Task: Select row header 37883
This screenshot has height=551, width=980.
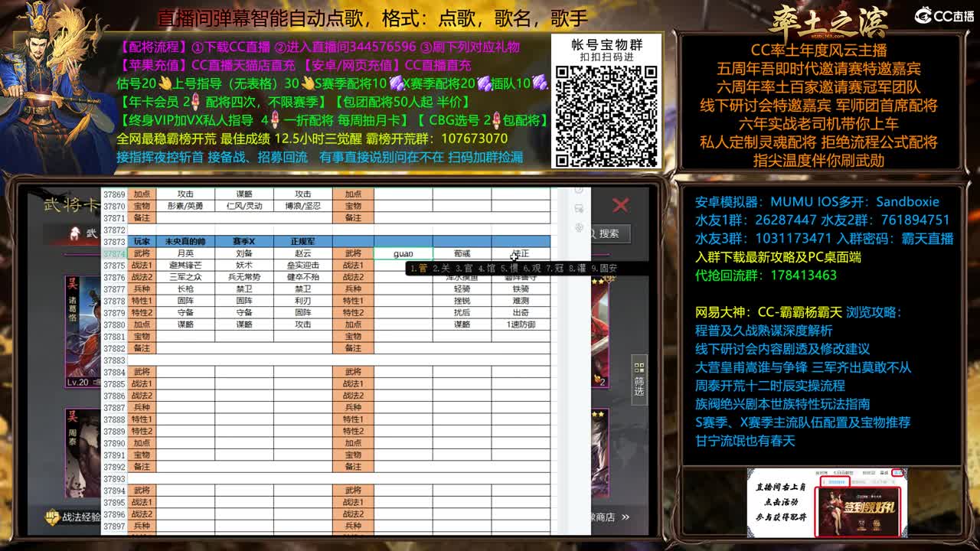Action: 114,360
